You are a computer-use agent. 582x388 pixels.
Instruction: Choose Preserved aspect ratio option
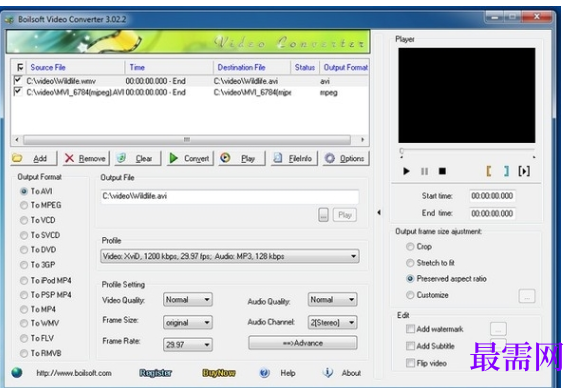(x=410, y=278)
